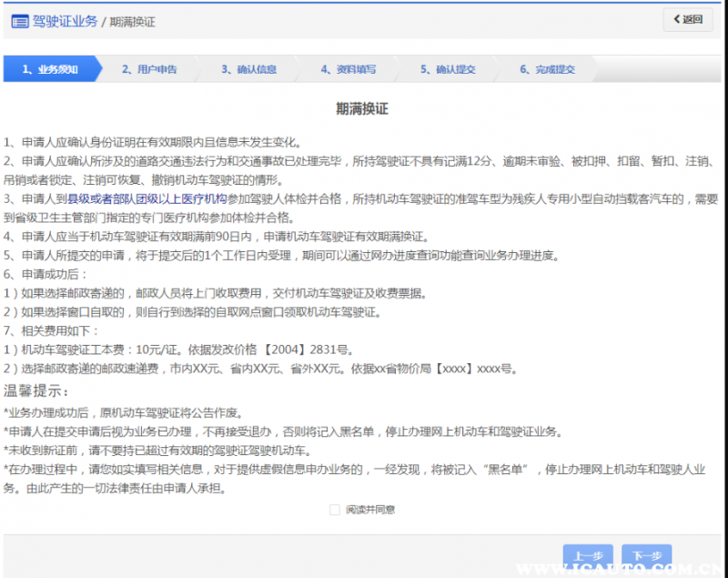Screen dimensions: 728x578
Task: Click the centered 期满换证 page heading
Action: [x=361, y=109]
